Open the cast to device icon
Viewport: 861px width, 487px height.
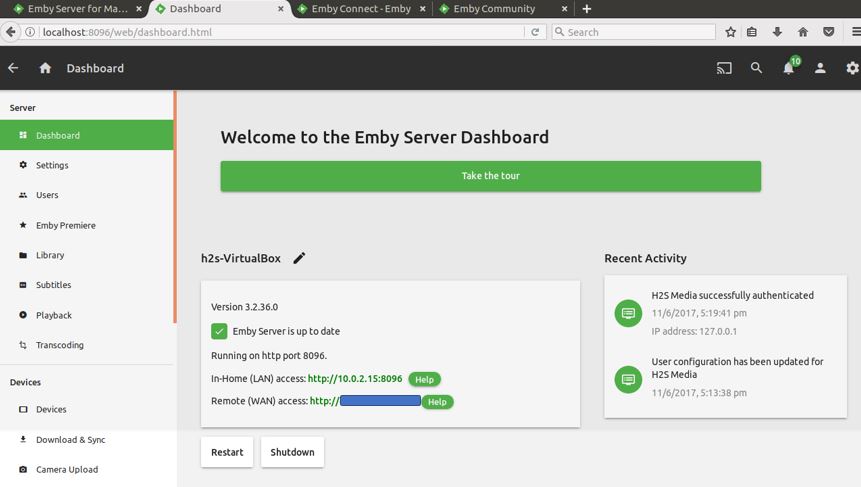coord(724,68)
